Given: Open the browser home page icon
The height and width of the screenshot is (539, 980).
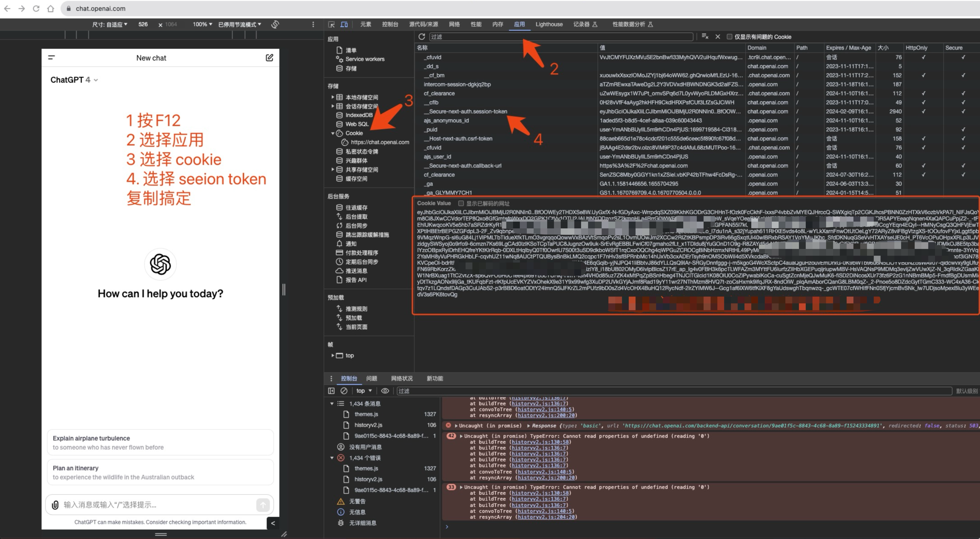Looking at the screenshot, I should (x=51, y=8).
